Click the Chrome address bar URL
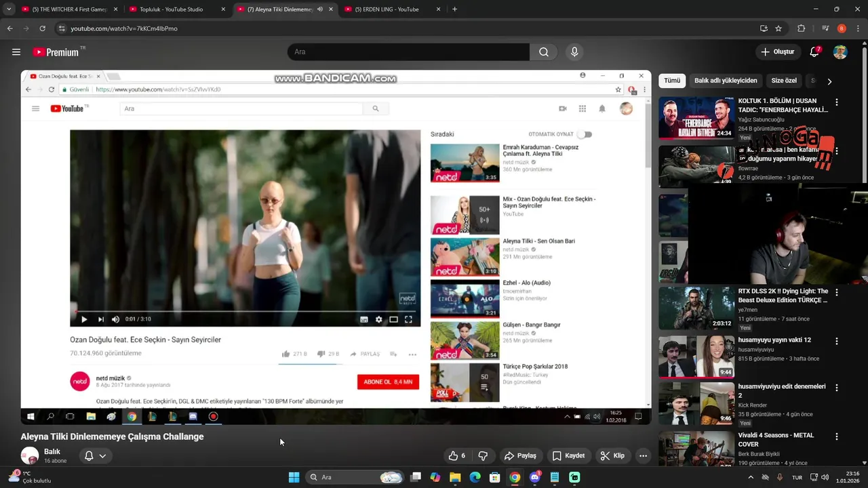The width and height of the screenshot is (868, 488). 124,28
